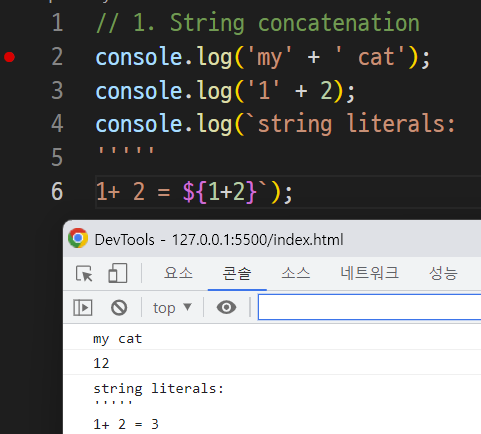Go to the 네트워크 tab

369,273
